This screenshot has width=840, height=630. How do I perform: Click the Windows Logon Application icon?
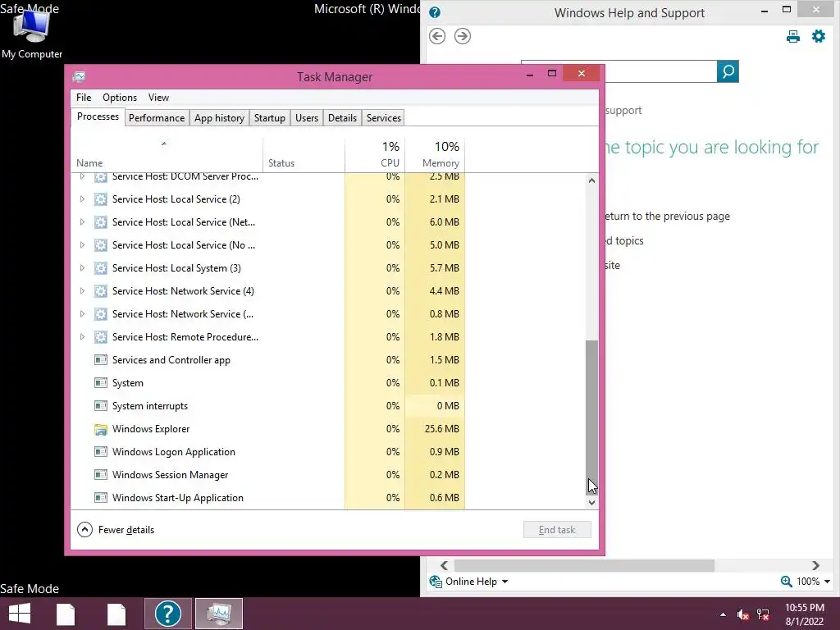[100, 452]
